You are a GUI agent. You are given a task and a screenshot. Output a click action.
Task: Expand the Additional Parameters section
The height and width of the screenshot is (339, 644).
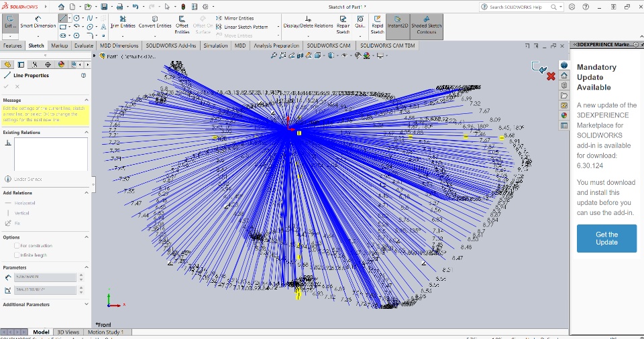coord(87,305)
